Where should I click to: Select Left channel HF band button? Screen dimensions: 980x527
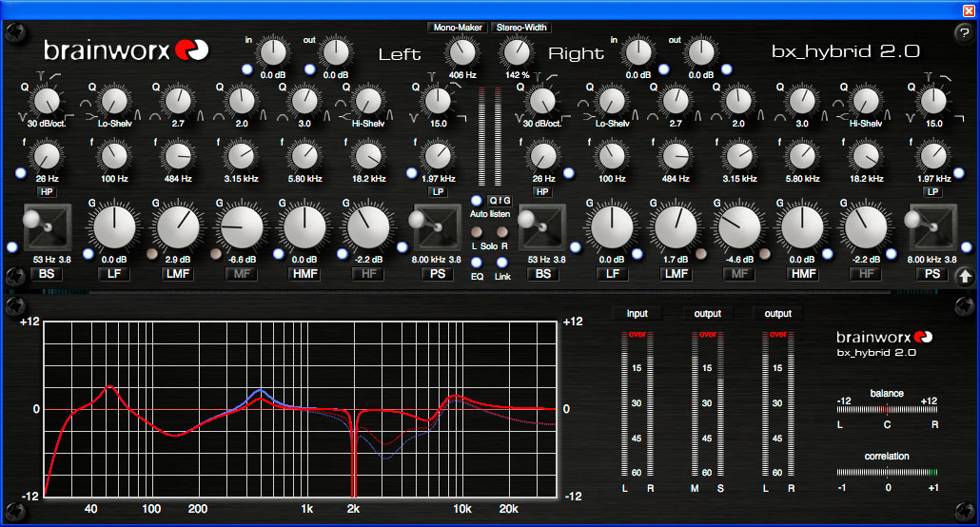[x=369, y=274]
